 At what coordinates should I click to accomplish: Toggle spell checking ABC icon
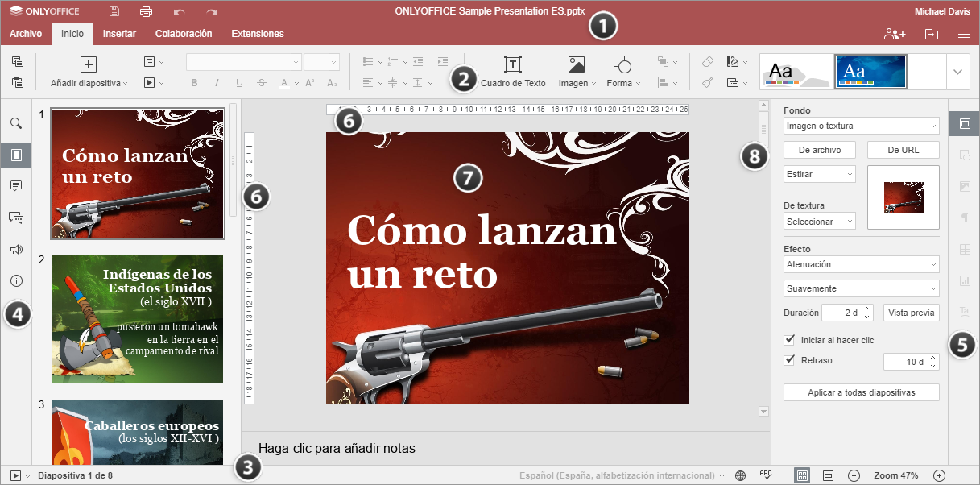pos(766,475)
